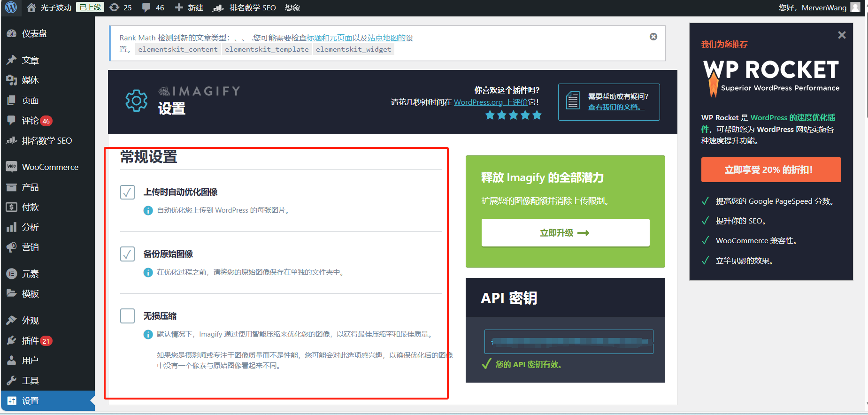Close the WP Rocket recommendation panel
The height and width of the screenshot is (415, 868).
[841, 35]
